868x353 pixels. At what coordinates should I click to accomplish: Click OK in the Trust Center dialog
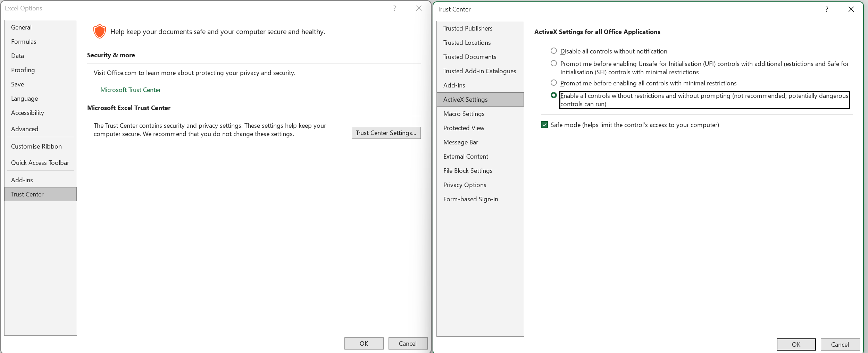pyautogui.click(x=796, y=344)
